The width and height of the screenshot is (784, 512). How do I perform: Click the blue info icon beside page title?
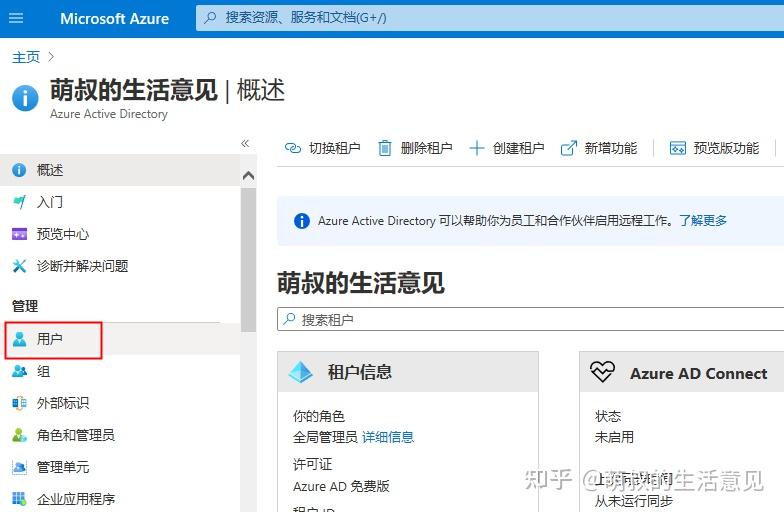25,98
